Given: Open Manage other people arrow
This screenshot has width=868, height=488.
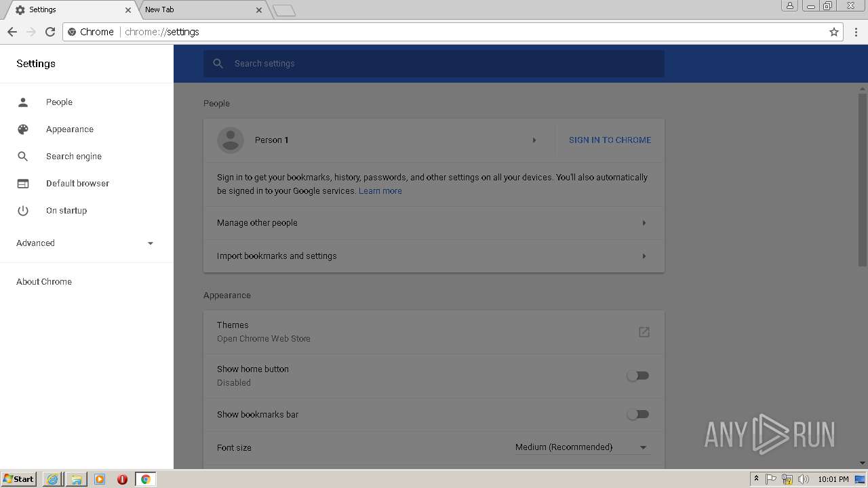Looking at the screenshot, I should coord(644,223).
